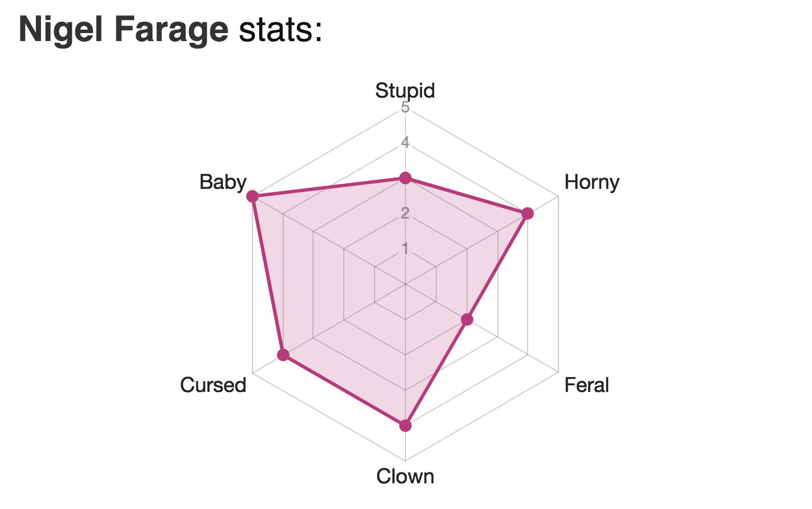Click the scale tick label 5
Viewport: 812px width, 509px height.
(405, 107)
